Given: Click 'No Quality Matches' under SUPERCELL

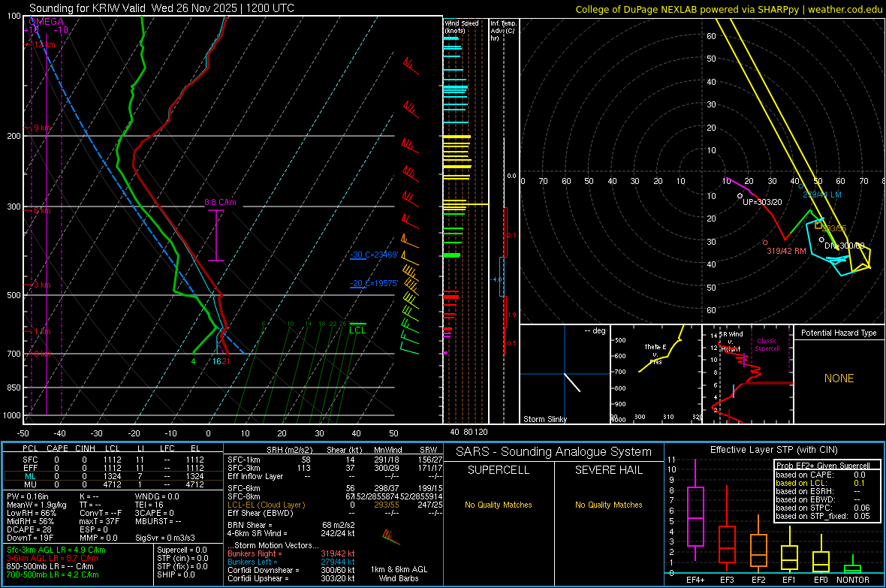Looking at the screenshot, I should pyautogui.click(x=499, y=505).
